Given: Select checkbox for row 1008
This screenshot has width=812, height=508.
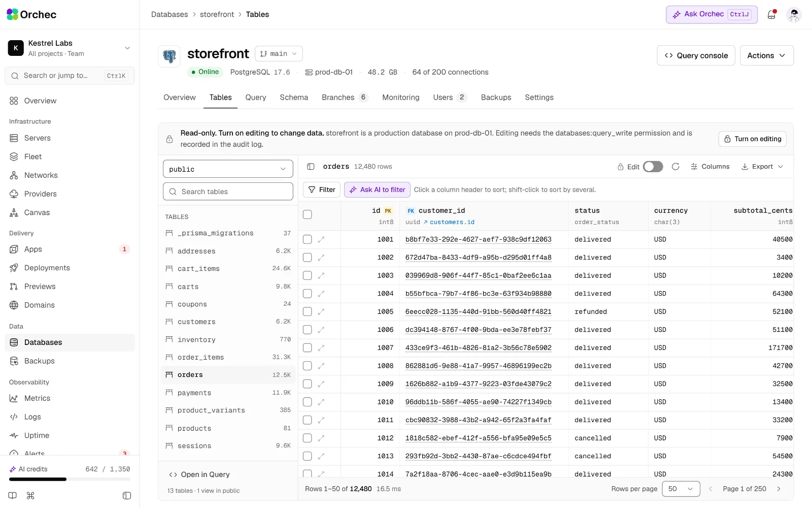Looking at the screenshot, I should point(308,366).
